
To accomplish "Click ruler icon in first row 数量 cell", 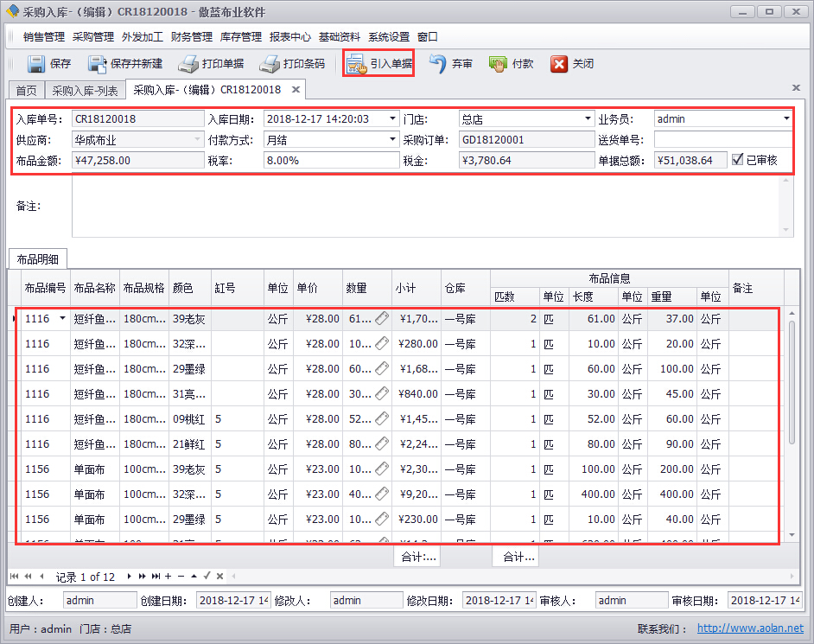I will (x=381, y=319).
